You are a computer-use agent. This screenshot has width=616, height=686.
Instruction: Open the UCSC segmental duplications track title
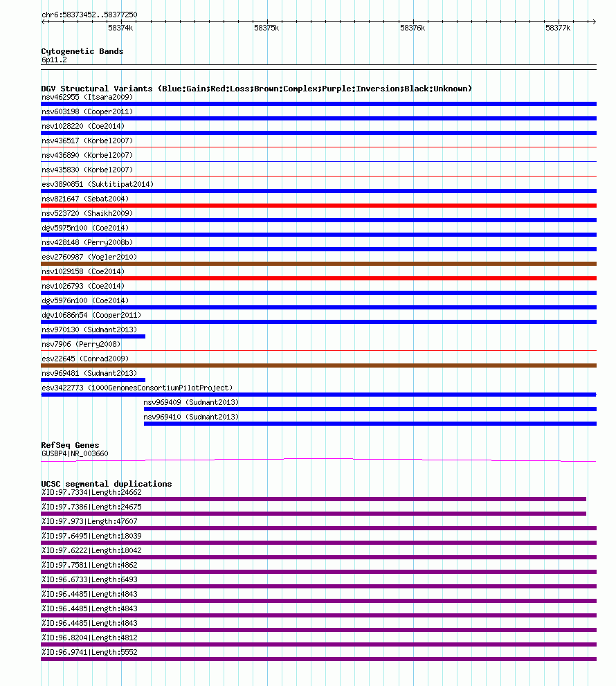107,484
